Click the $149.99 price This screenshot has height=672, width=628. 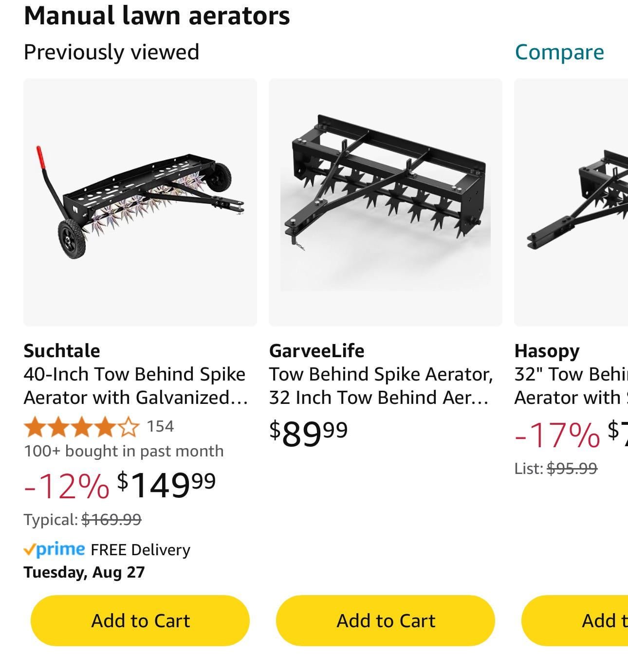(x=166, y=485)
